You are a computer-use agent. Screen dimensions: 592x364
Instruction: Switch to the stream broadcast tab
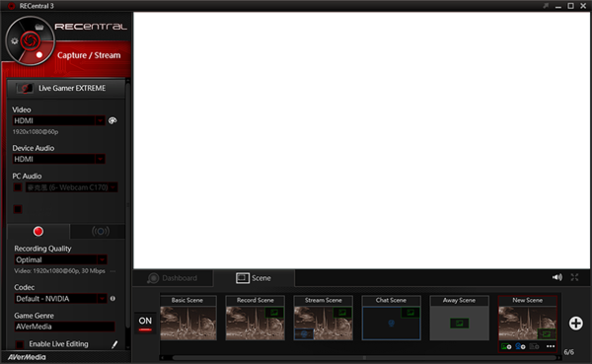coord(101,232)
